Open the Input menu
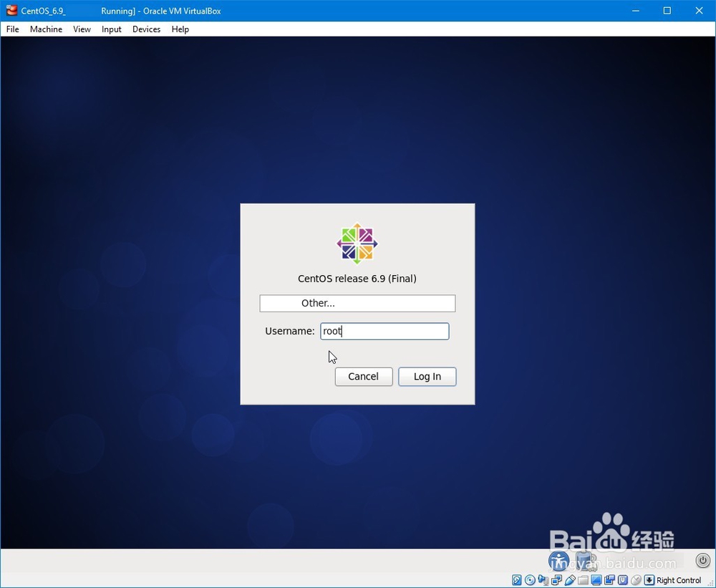716x588 pixels. coord(112,29)
